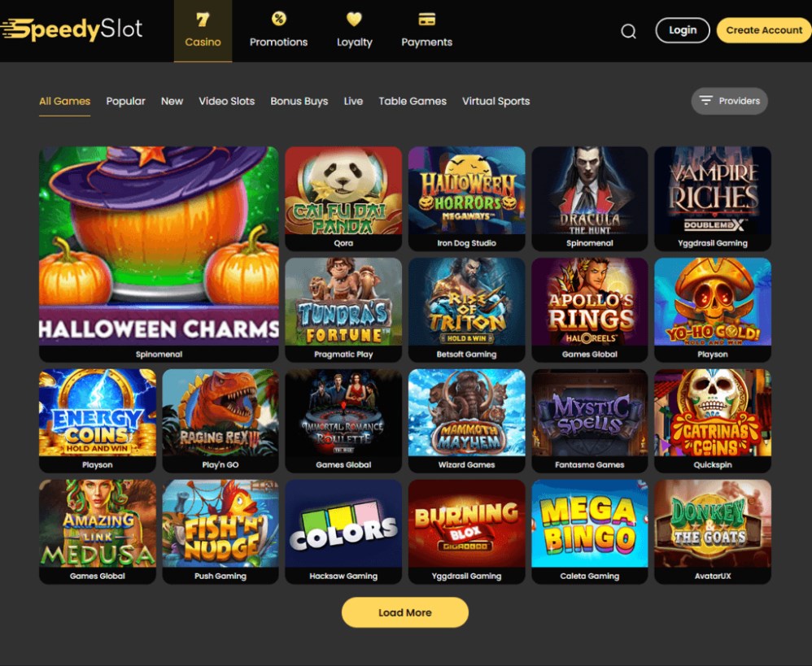This screenshot has height=666, width=812.
Task: Open the Halloween Charms game thumbnail
Action: pyautogui.click(x=159, y=254)
